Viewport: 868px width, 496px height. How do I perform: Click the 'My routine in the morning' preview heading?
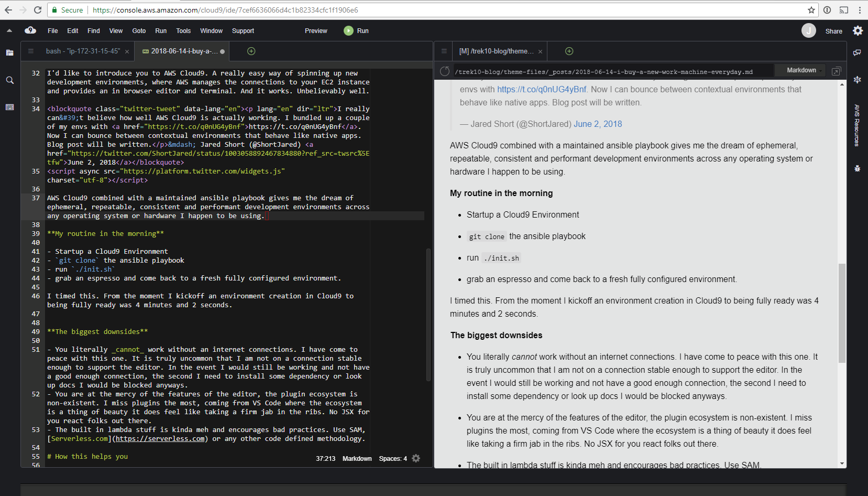pos(501,193)
